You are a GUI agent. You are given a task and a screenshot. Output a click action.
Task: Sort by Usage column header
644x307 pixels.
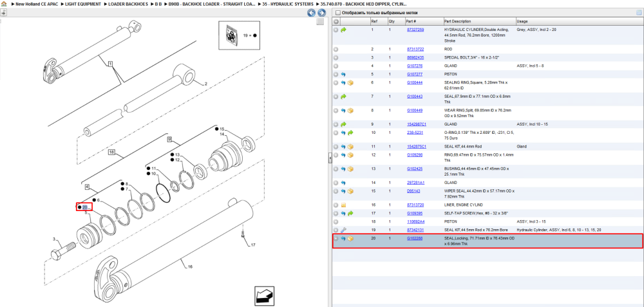coord(522,21)
